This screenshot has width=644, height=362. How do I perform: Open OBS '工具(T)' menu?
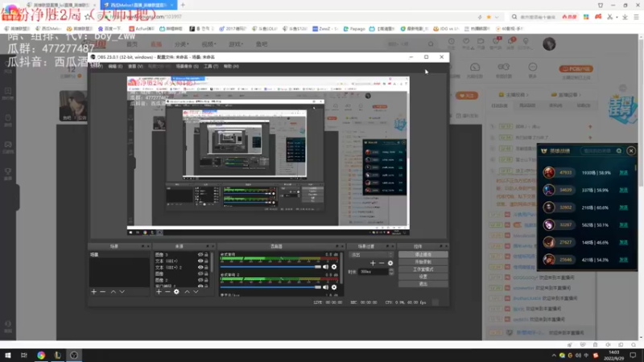[211, 66]
